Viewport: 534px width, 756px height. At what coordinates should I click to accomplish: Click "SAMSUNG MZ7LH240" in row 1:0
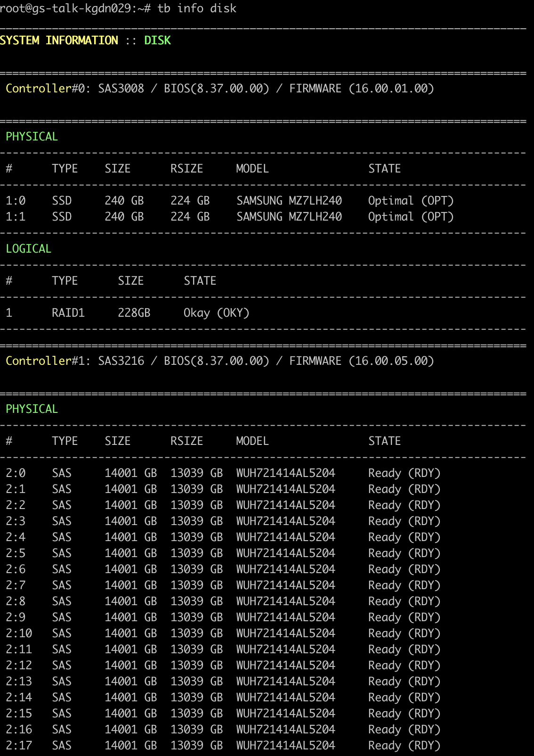point(289,201)
